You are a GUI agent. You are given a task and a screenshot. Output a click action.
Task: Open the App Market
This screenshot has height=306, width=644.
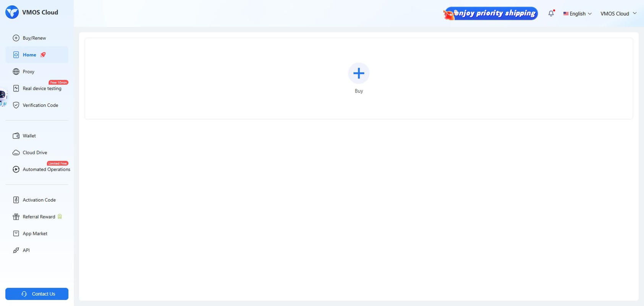click(37, 234)
